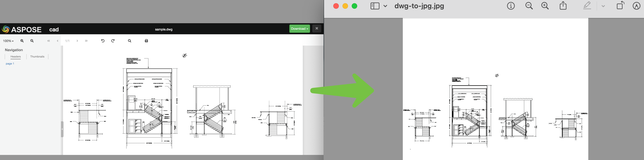The image size is (644, 160).
Task: Print the sample.dwg drawing
Action: [x=147, y=41]
